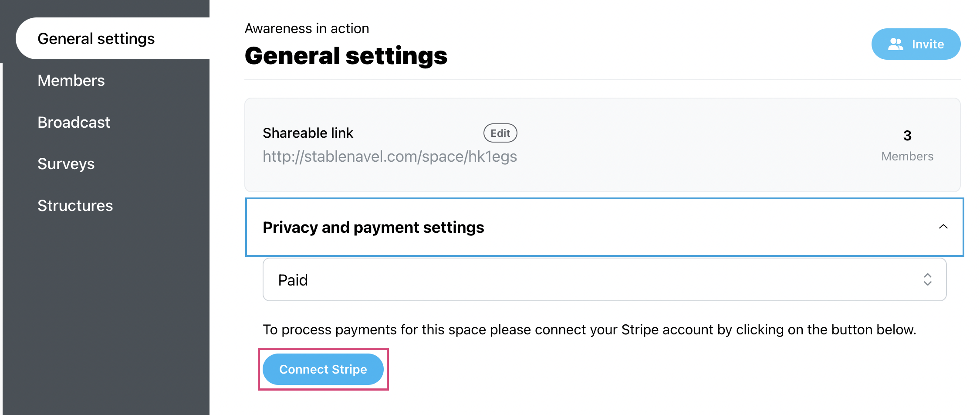This screenshot has width=980, height=415.
Task: Click the Members label under the count
Action: click(907, 156)
